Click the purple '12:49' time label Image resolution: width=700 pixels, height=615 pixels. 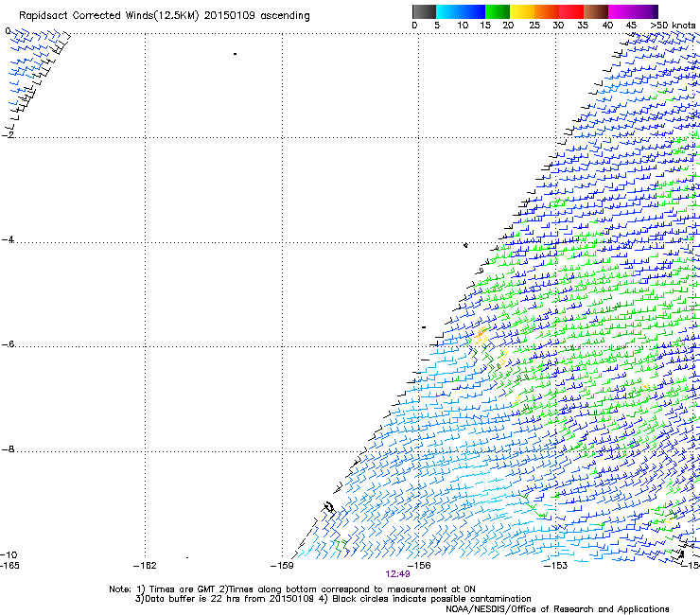point(397,574)
